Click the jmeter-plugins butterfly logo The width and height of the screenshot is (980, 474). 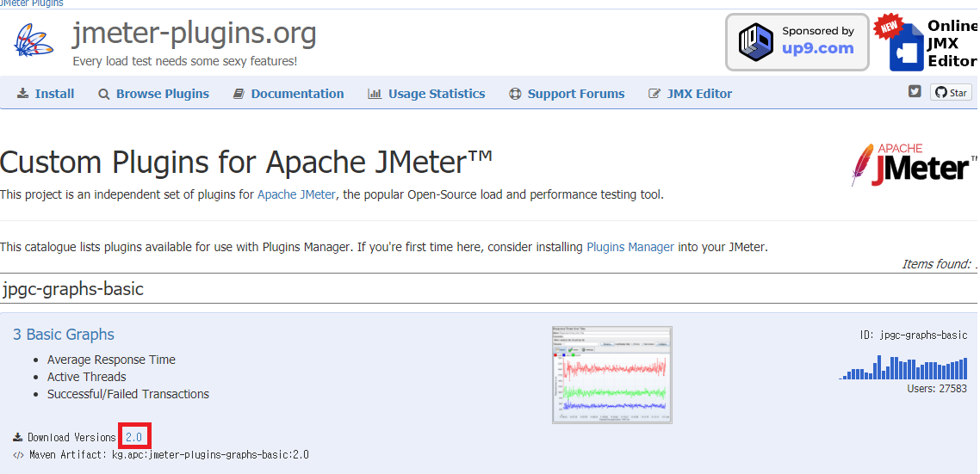pos(33,40)
